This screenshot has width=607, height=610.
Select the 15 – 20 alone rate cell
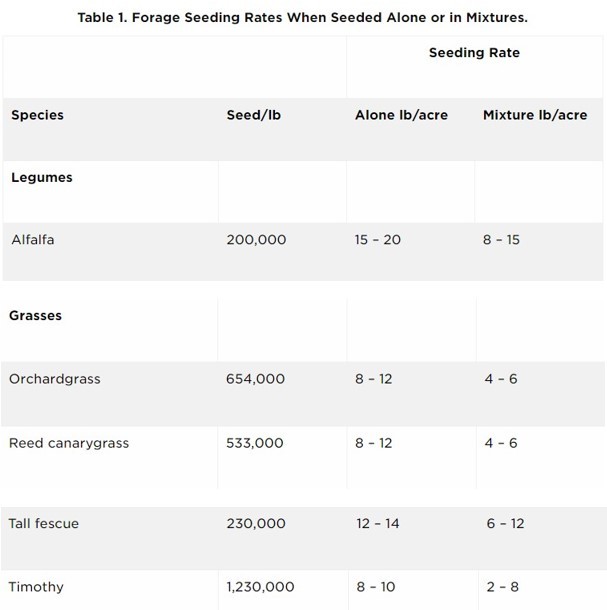coord(377,240)
